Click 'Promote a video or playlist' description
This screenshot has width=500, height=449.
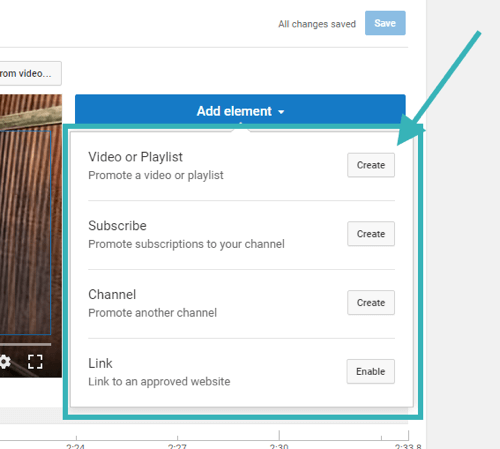[x=156, y=175]
